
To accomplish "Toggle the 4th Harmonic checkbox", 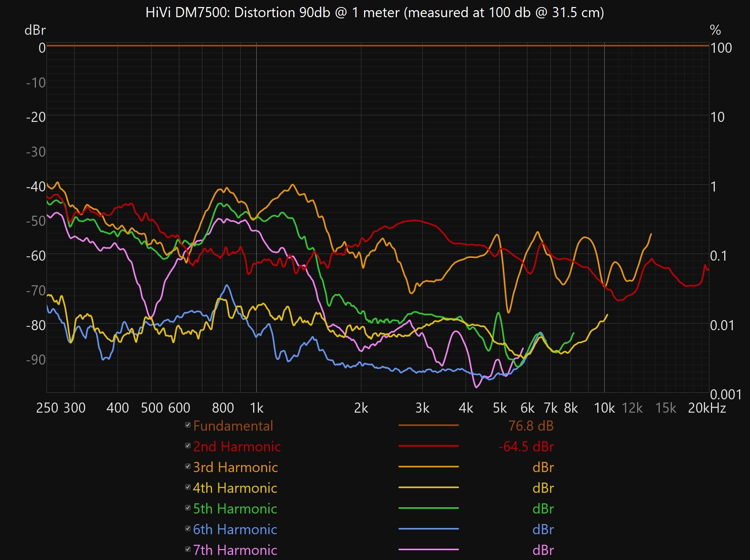I will point(188,487).
